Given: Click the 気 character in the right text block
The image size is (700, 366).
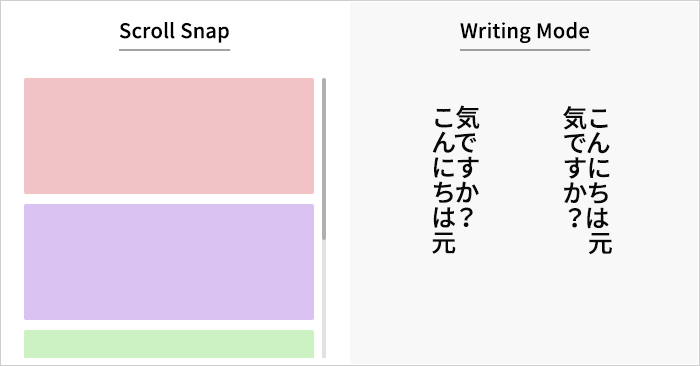Looking at the screenshot, I should click(x=575, y=117).
